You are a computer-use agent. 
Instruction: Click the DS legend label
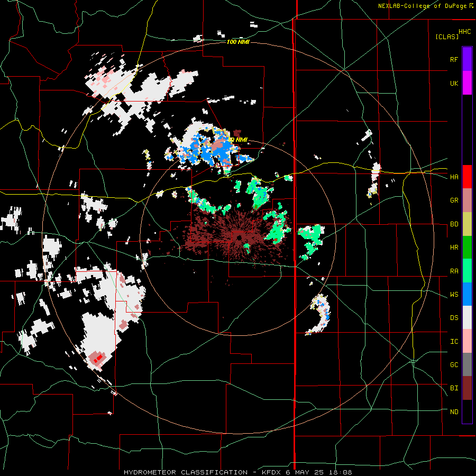[454, 318]
